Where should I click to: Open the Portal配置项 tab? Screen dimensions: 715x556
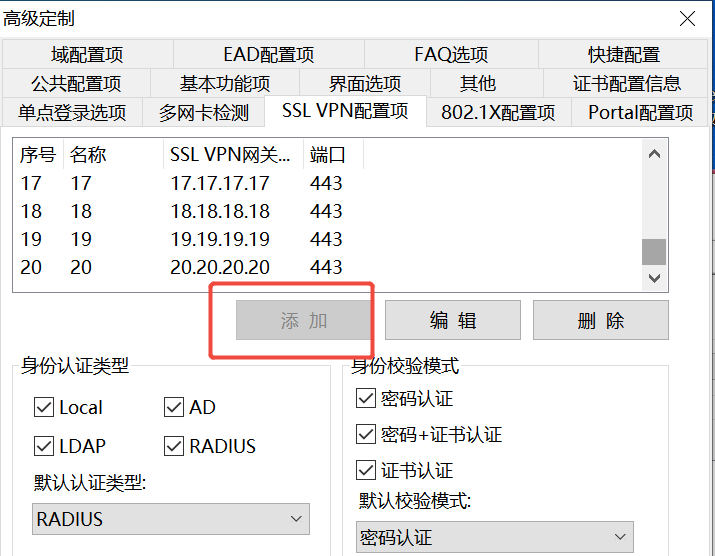coord(640,112)
